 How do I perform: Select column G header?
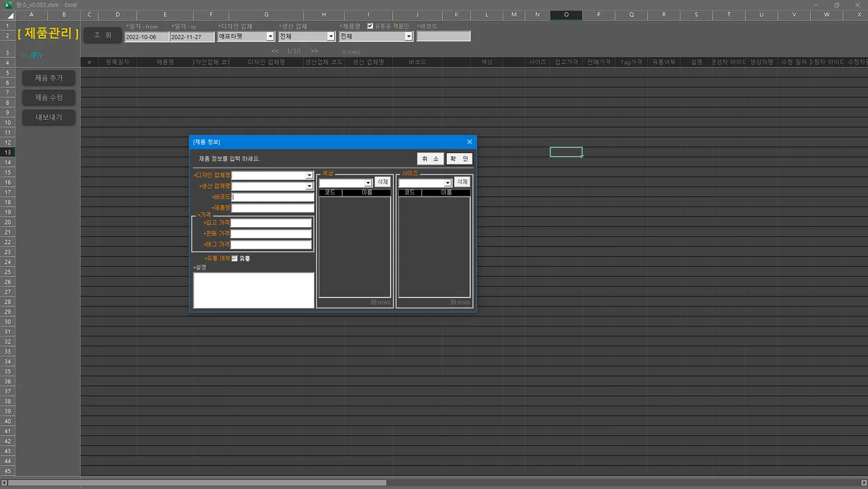[x=266, y=15]
